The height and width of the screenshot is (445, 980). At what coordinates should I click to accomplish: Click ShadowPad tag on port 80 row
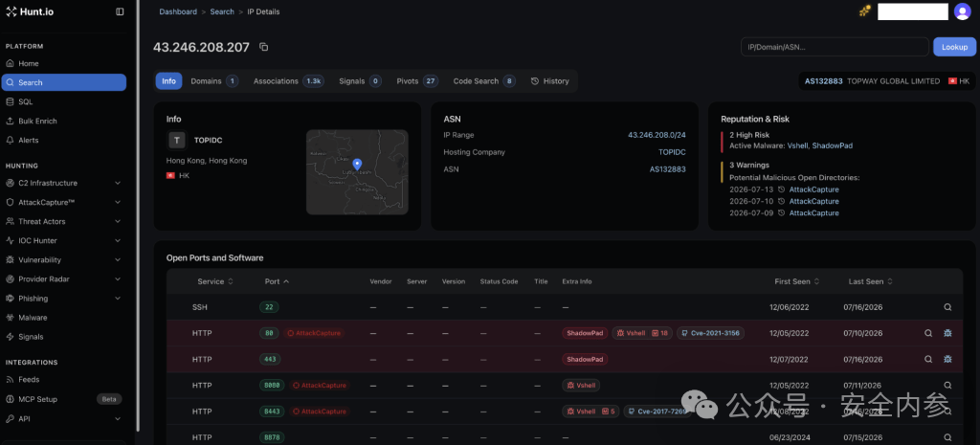click(x=585, y=333)
